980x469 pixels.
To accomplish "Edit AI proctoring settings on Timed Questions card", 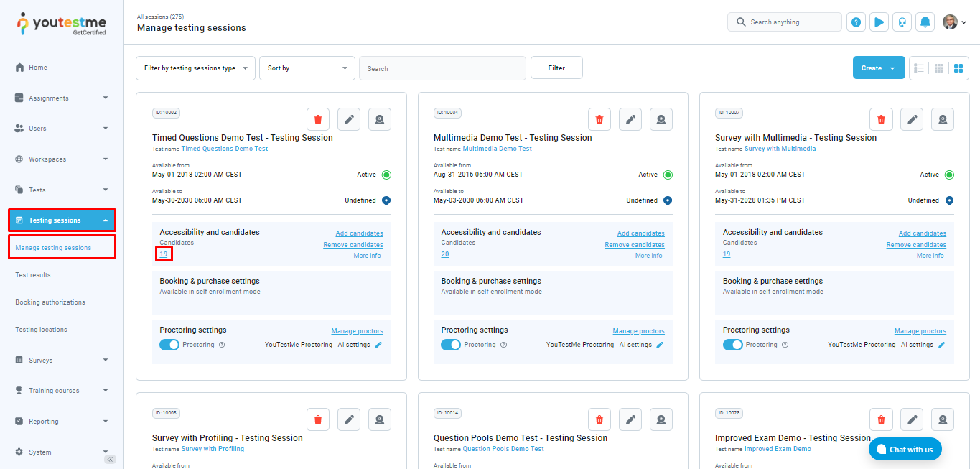I will click(378, 345).
